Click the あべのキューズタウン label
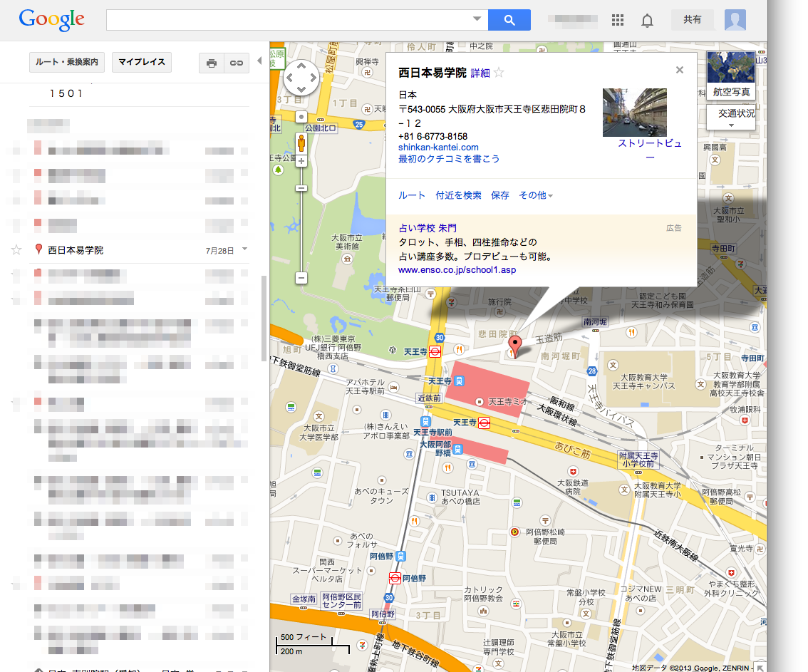This screenshot has height=672, width=808. click(x=381, y=496)
